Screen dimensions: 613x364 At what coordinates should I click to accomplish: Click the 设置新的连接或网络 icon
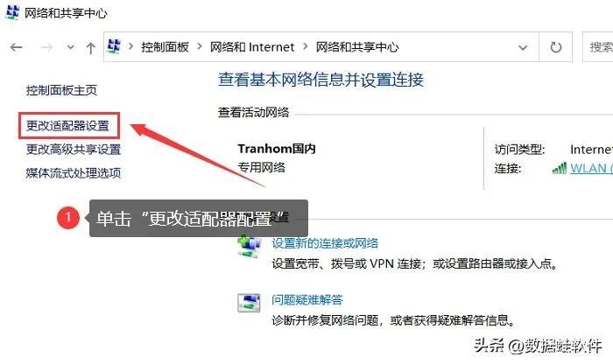[x=250, y=245]
